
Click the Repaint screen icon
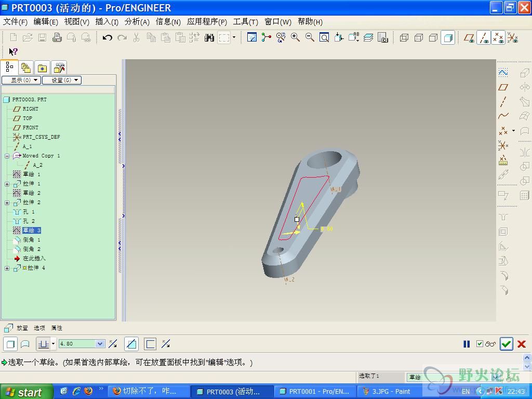[252, 37]
